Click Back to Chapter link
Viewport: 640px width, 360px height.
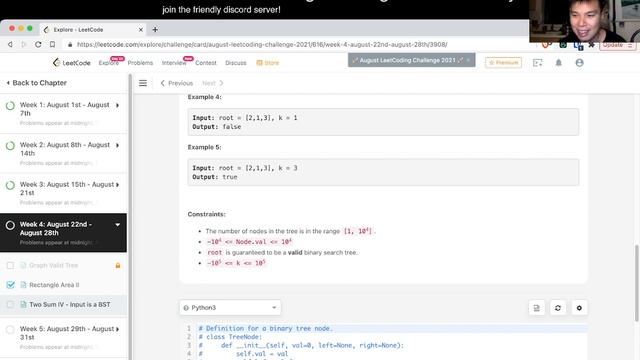tap(37, 83)
